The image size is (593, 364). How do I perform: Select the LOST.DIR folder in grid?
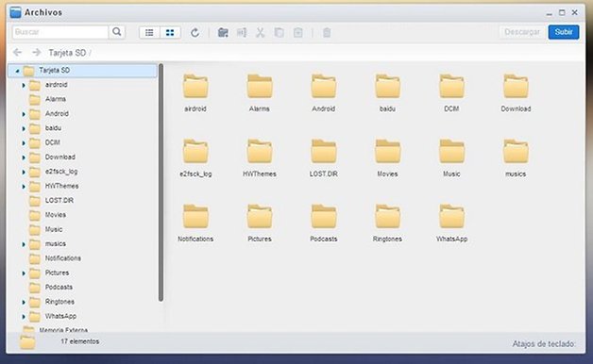[x=323, y=157]
